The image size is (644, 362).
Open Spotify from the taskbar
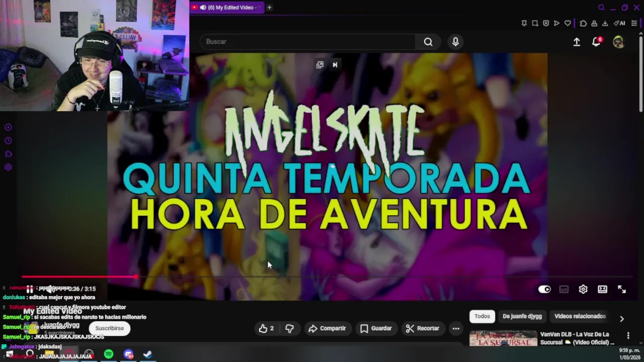pyautogui.click(x=109, y=354)
